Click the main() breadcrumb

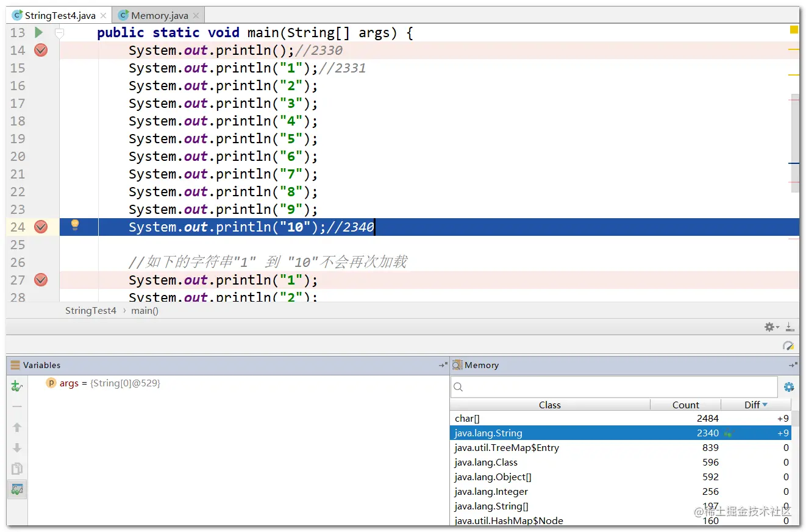click(144, 311)
